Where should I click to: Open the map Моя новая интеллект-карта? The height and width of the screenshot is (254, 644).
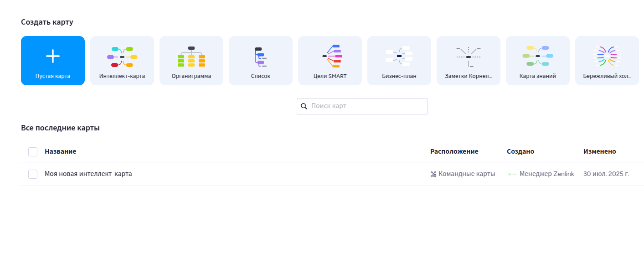click(x=88, y=174)
